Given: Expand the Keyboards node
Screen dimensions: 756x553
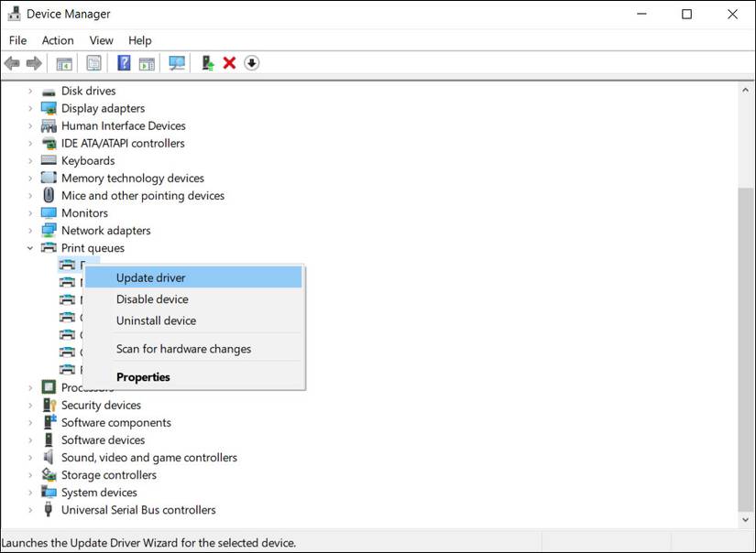Looking at the screenshot, I should pyautogui.click(x=30, y=160).
